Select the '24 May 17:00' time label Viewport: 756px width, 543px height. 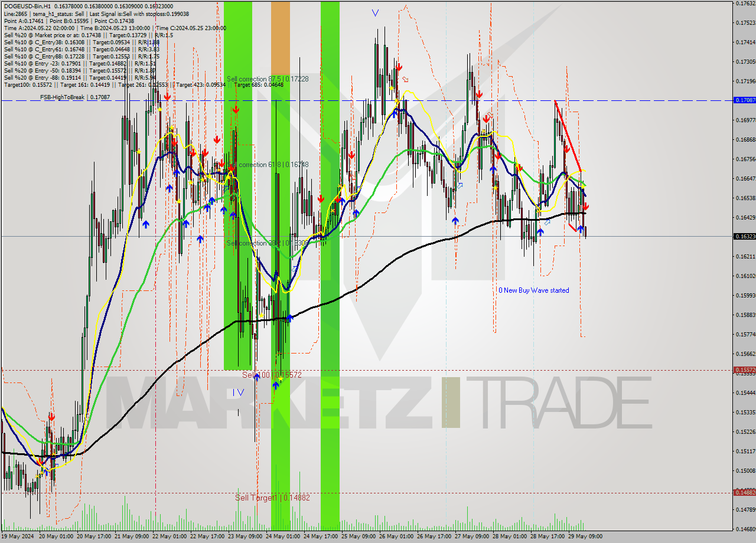click(x=321, y=537)
